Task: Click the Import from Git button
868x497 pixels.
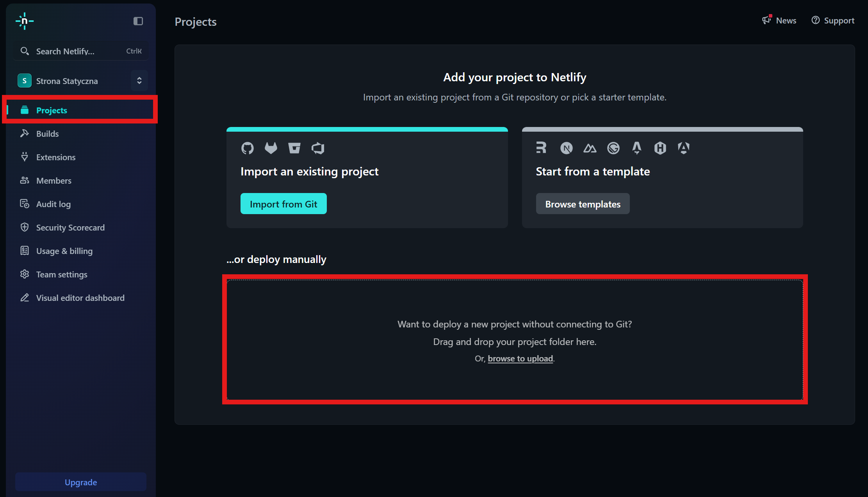Action: pyautogui.click(x=283, y=204)
